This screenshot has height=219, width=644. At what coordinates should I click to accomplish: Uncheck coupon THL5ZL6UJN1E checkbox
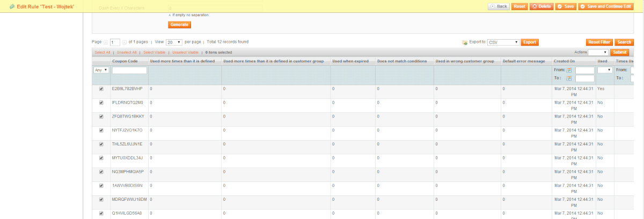101,144
